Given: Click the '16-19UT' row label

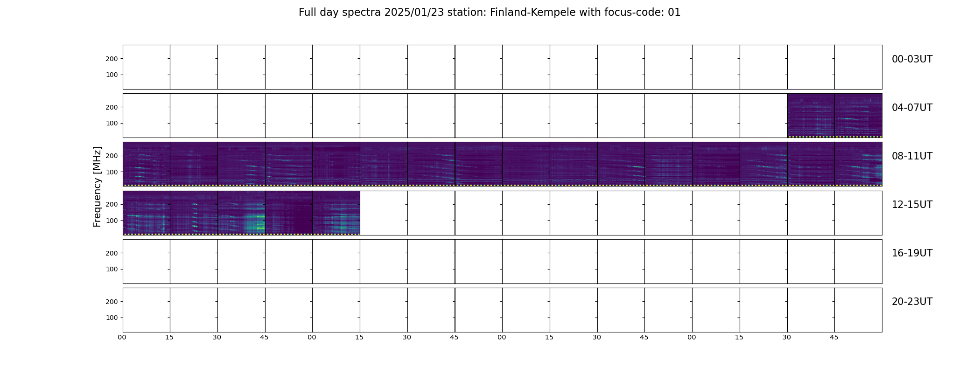Looking at the screenshot, I should [x=912, y=253].
